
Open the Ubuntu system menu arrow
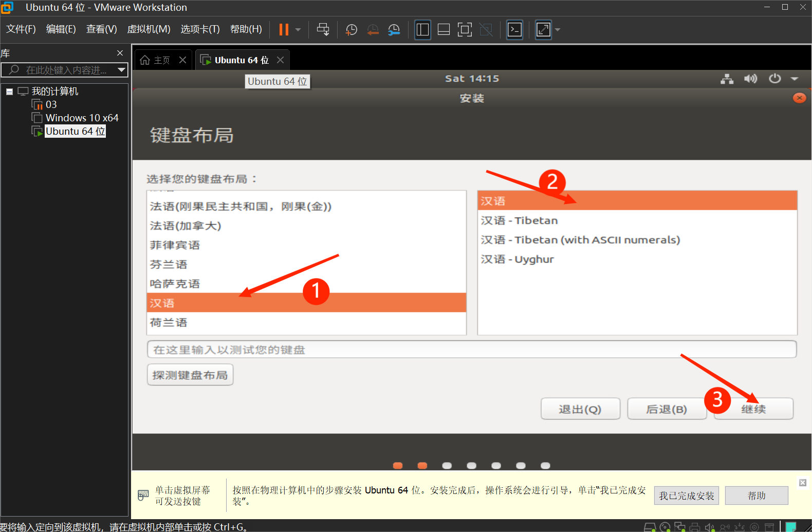(x=795, y=79)
